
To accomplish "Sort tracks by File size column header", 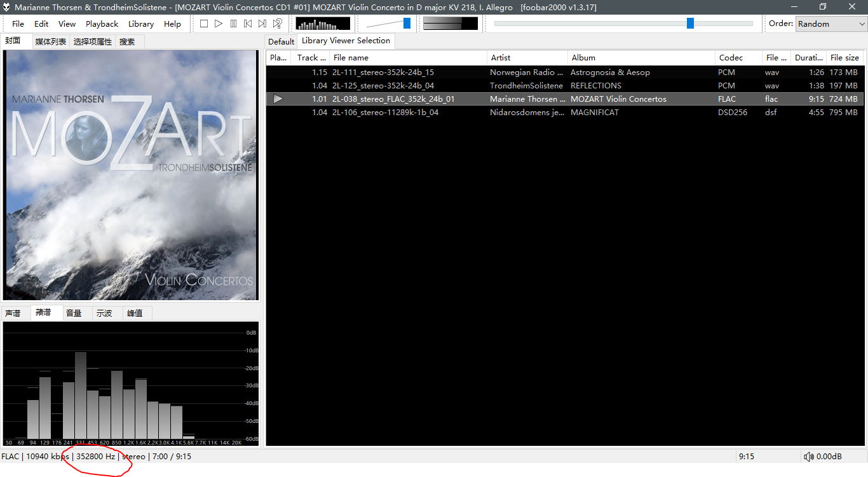I will point(844,57).
